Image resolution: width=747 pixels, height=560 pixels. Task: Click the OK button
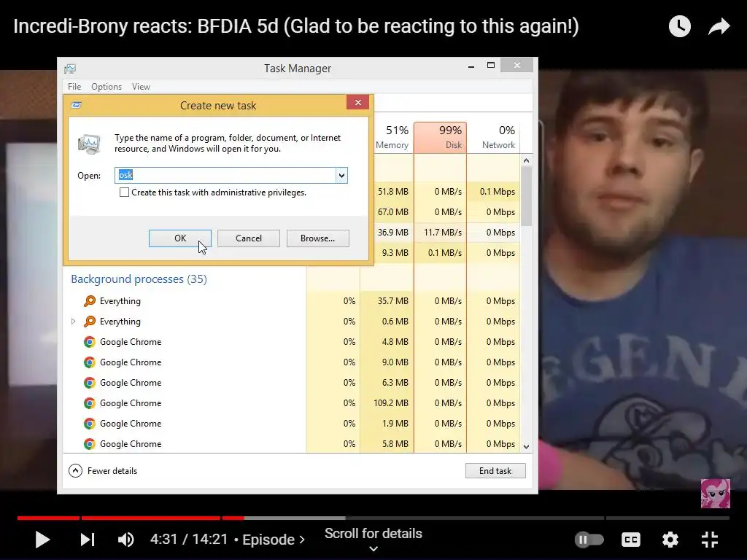[180, 238]
